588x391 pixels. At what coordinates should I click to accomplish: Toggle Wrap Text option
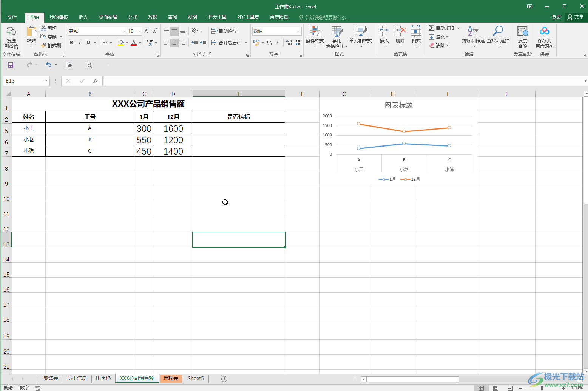click(x=224, y=31)
